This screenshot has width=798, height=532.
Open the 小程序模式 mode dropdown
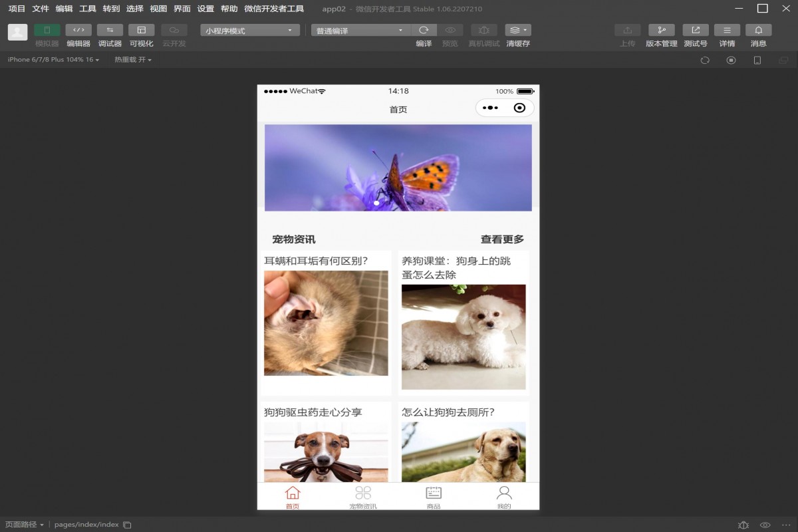[x=249, y=30]
